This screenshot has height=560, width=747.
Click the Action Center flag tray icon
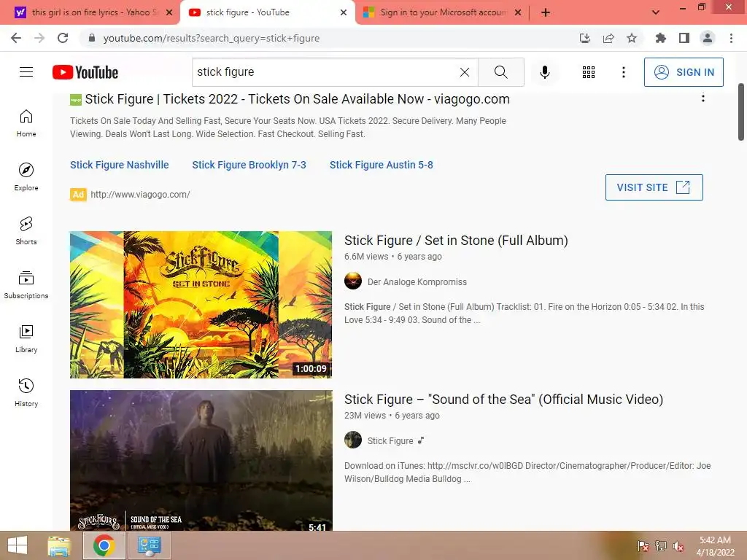pos(643,546)
